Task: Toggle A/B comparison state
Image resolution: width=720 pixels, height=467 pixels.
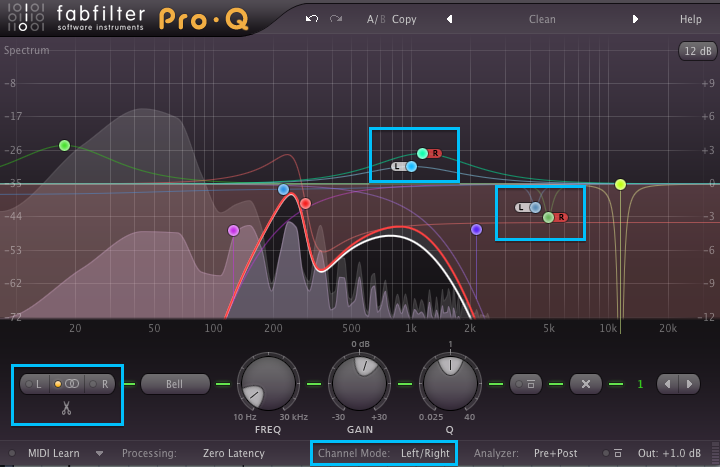Action: (376, 19)
